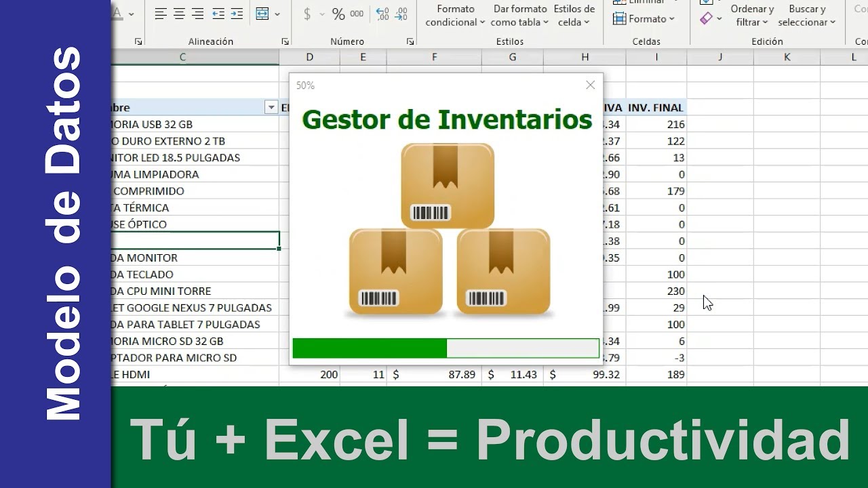Select the NITOR LED 18.5 PULGADAS cell

click(195, 157)
